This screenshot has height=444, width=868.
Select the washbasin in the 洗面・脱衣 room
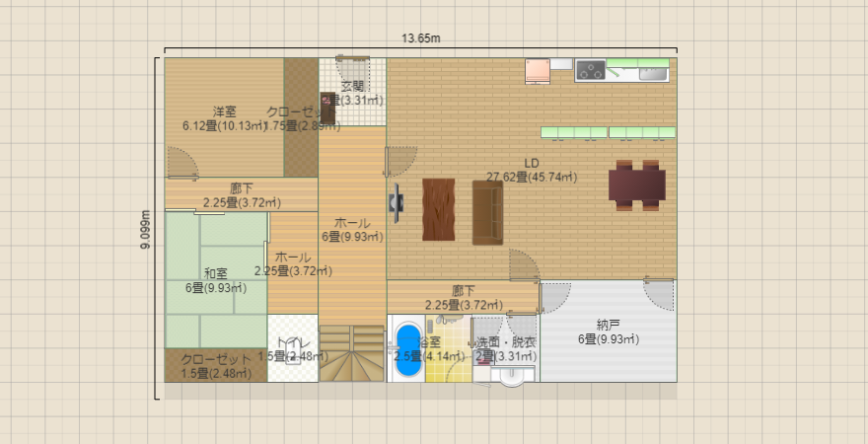click(x=512, y=376)
